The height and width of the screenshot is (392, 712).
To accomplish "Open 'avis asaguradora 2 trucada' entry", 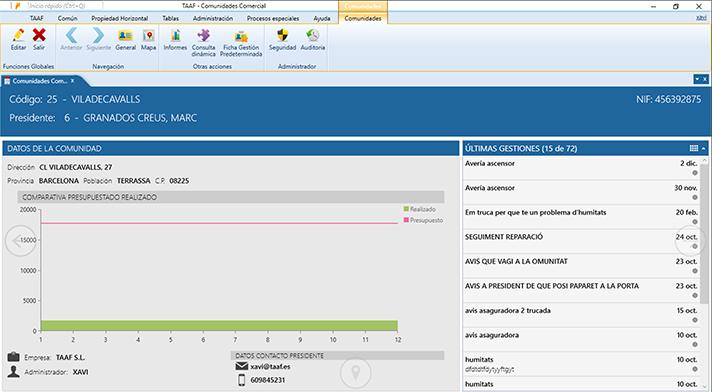I will click(x=582, y=315).
